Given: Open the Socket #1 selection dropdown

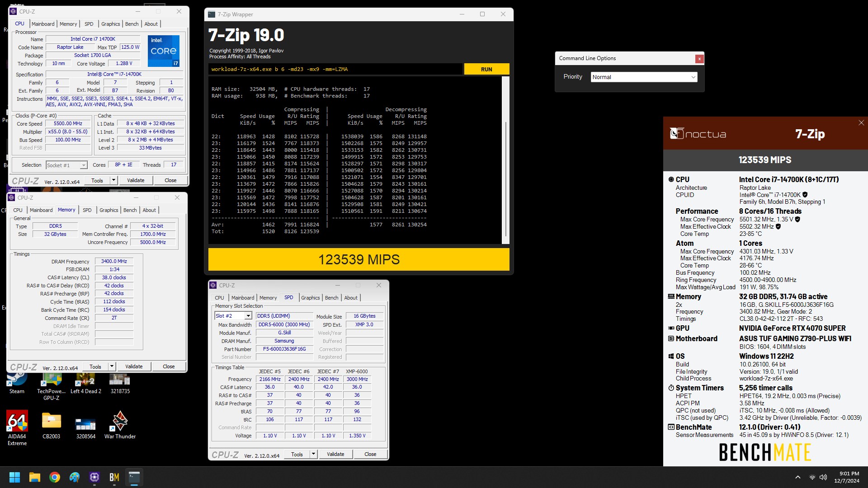Looking at the screenshot, I should click(x=66, y=165).
